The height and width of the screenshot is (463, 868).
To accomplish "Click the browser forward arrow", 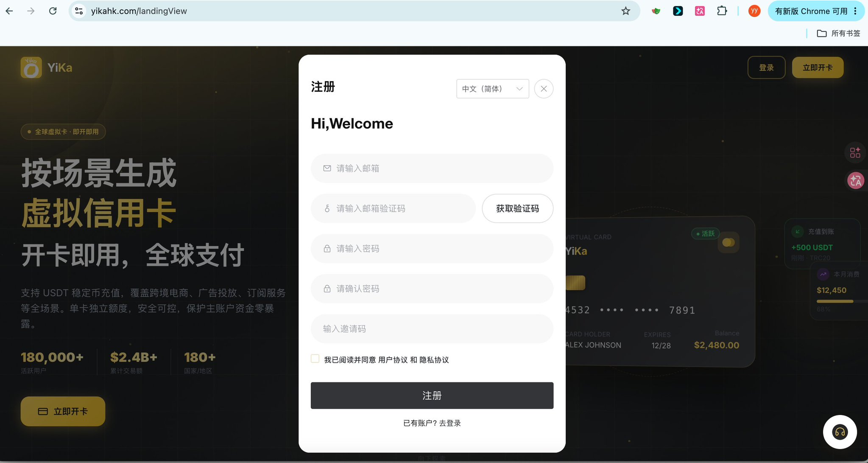I will (31, 11).
